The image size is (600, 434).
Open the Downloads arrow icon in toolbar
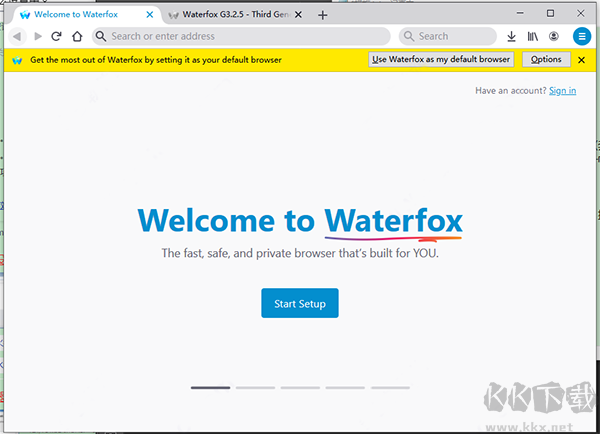511,36
